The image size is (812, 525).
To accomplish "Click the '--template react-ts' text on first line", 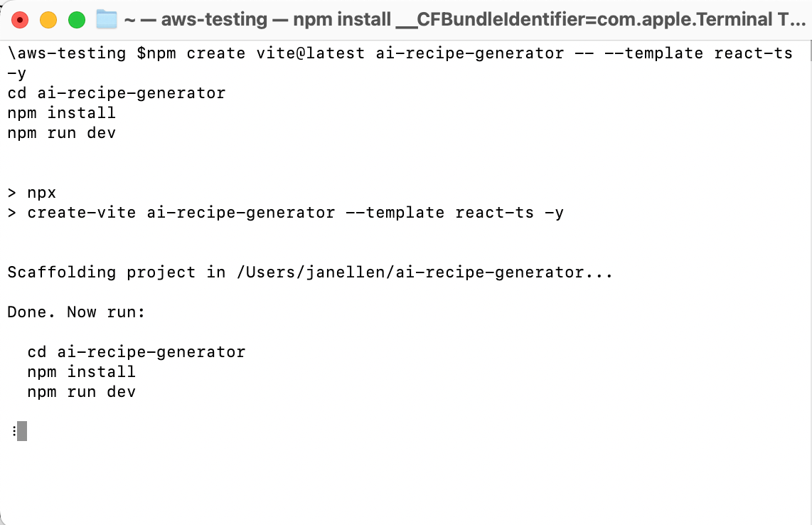I will [x=698, y=53].
